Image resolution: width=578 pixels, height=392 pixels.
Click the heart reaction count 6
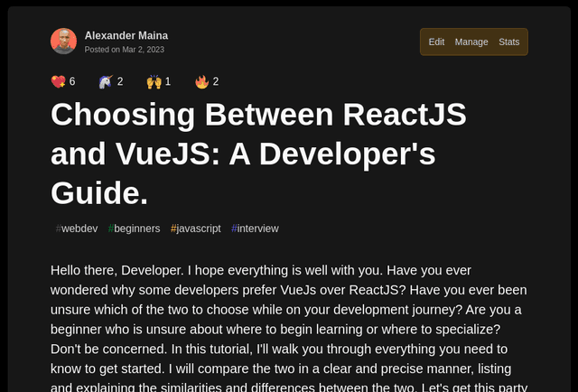[x=72, y=81]
